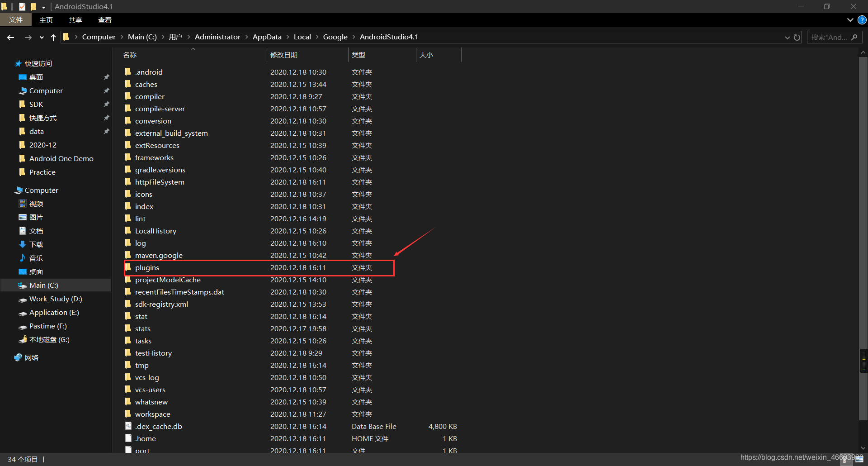The width and height of the screenshot is (868, 466).
Task: Select the .home file icon
Action: click(128, 438)
